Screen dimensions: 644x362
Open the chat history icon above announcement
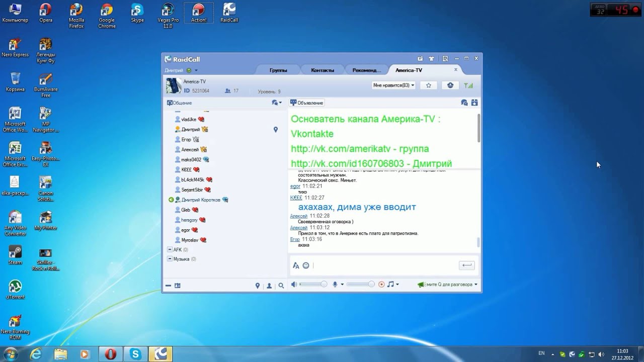pyautogui.click(x=464, y=103)
